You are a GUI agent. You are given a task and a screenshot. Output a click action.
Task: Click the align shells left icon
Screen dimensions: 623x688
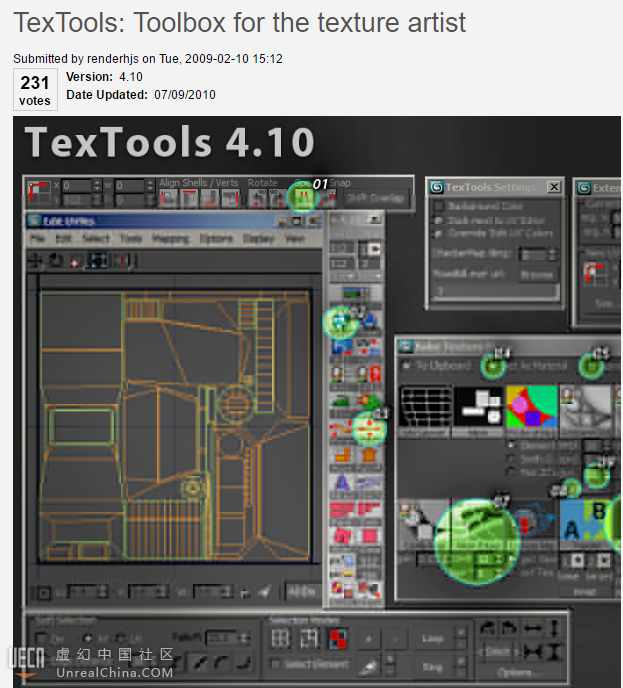168,199
